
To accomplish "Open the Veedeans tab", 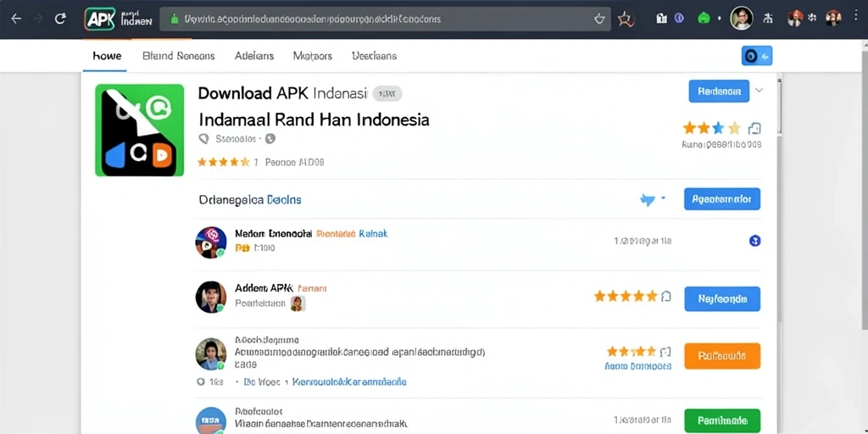I will coord(374,56).
